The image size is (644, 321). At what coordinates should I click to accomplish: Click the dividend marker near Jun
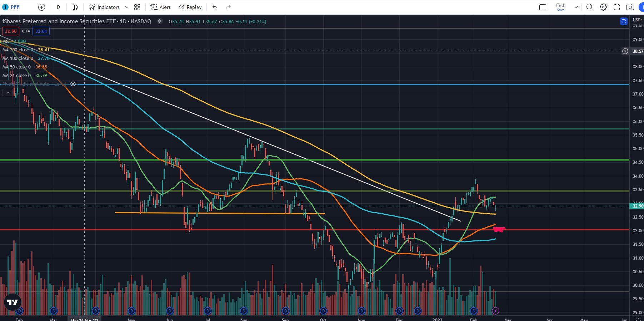tap(170, 311)
